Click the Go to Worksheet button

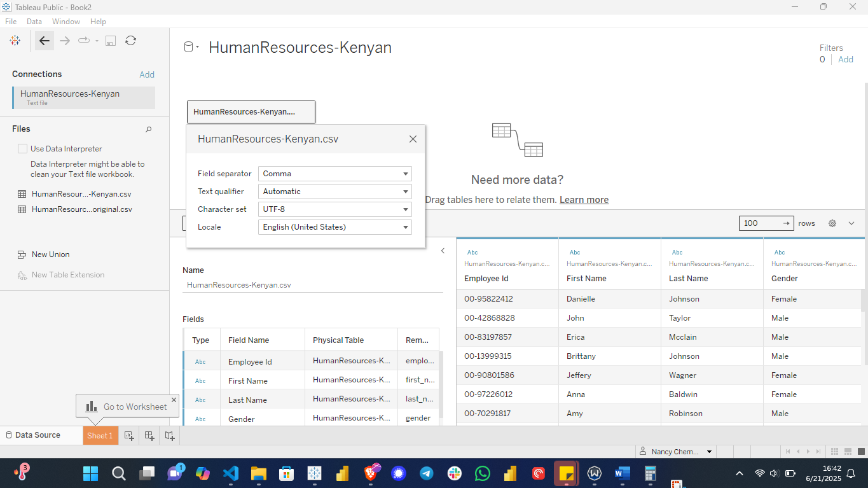127,407
